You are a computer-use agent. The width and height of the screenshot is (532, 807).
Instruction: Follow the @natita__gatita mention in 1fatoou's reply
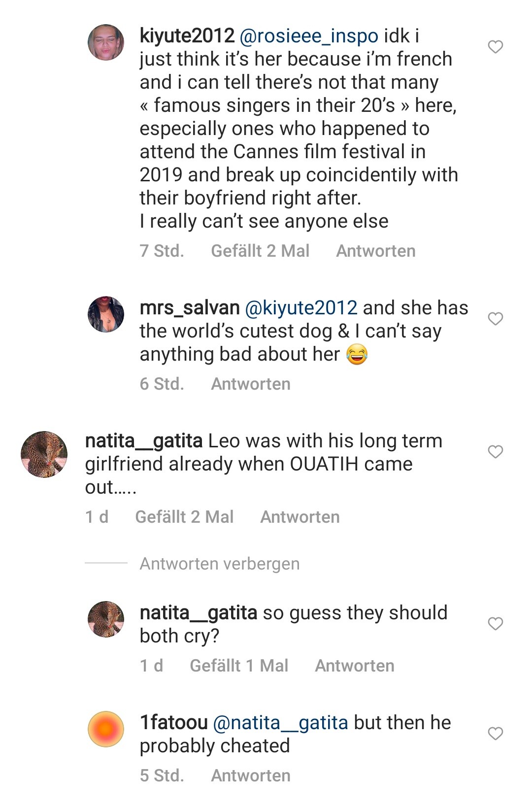(x=281, y=723)
